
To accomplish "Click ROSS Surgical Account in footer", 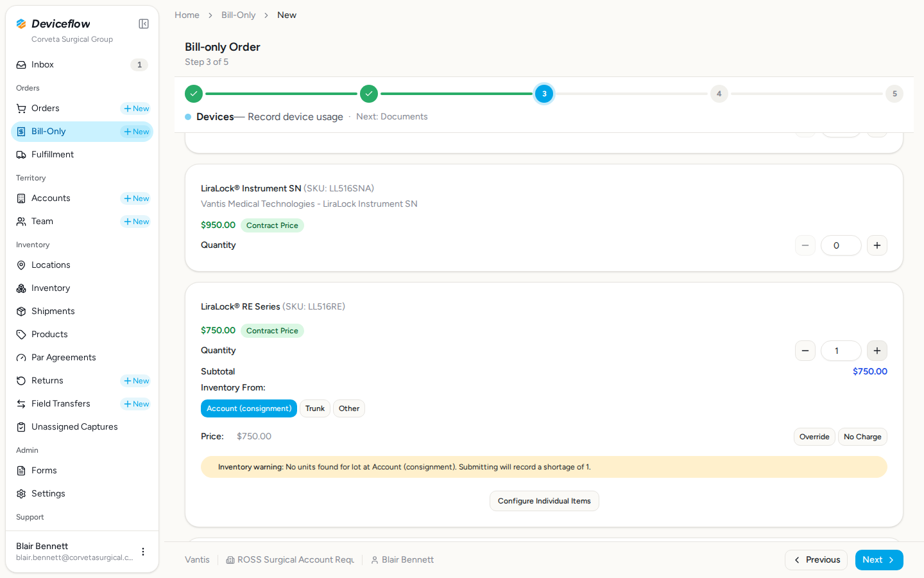I will point(290,560).
